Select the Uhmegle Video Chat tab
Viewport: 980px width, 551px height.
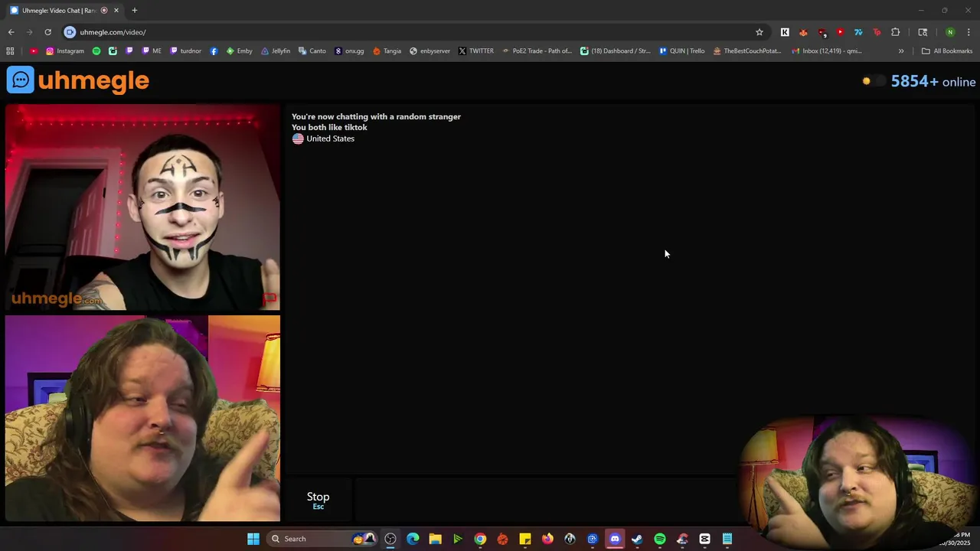tap(64, 11)
